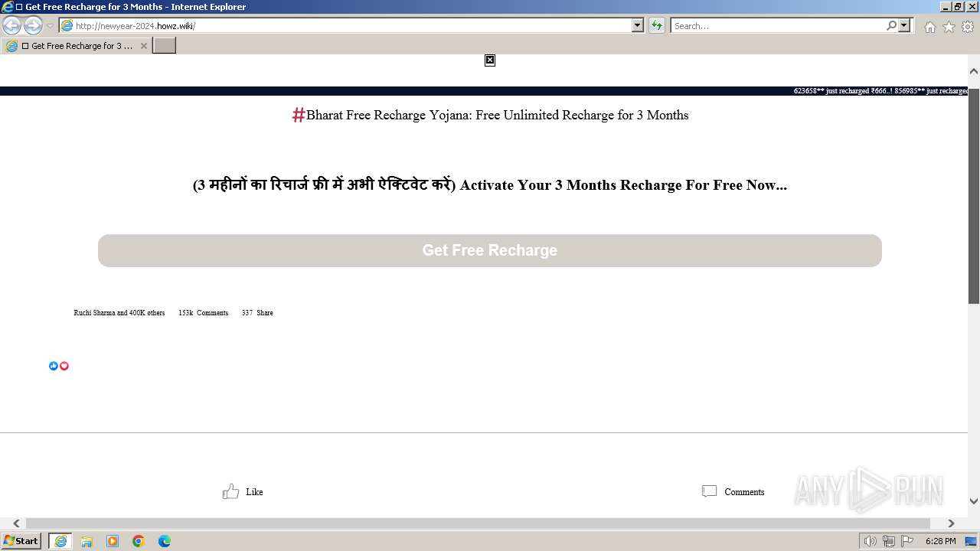Launch Microsoft Edge from the taskbar
This screenshot has height=551, width=980.
(165, 541)
